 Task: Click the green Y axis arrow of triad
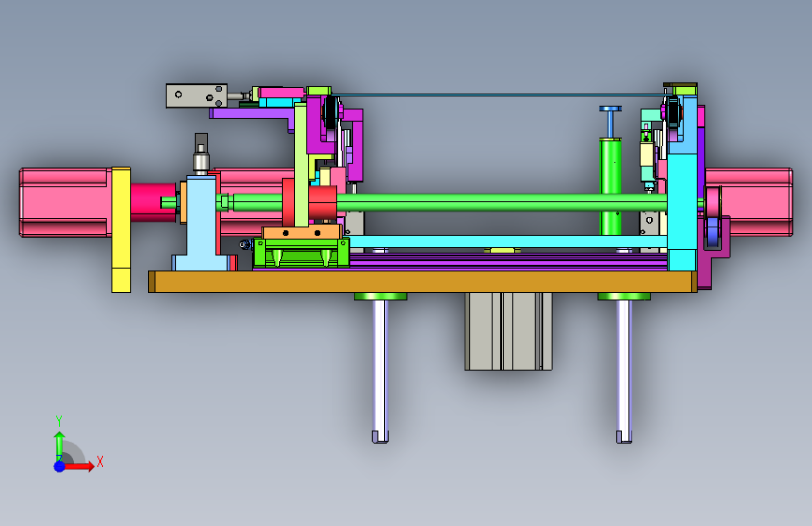point(60,446)
